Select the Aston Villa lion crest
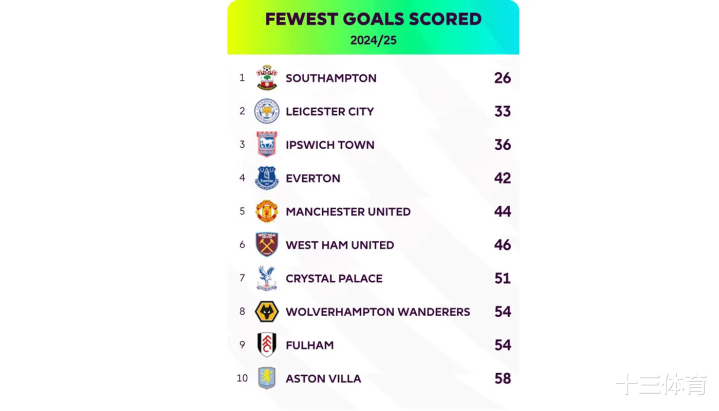Viewport: 719px width, 411px height. (266, 378)
